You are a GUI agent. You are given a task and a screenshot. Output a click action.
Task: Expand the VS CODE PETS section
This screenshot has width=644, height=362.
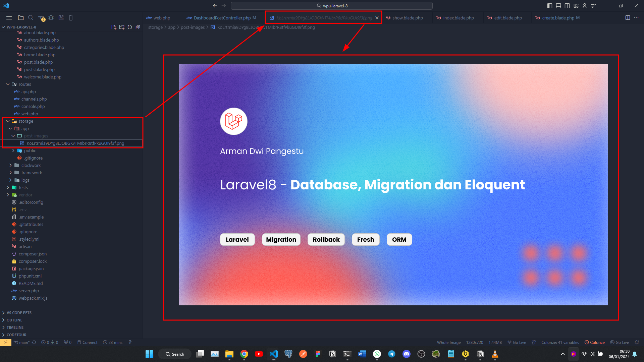point(18,312)
